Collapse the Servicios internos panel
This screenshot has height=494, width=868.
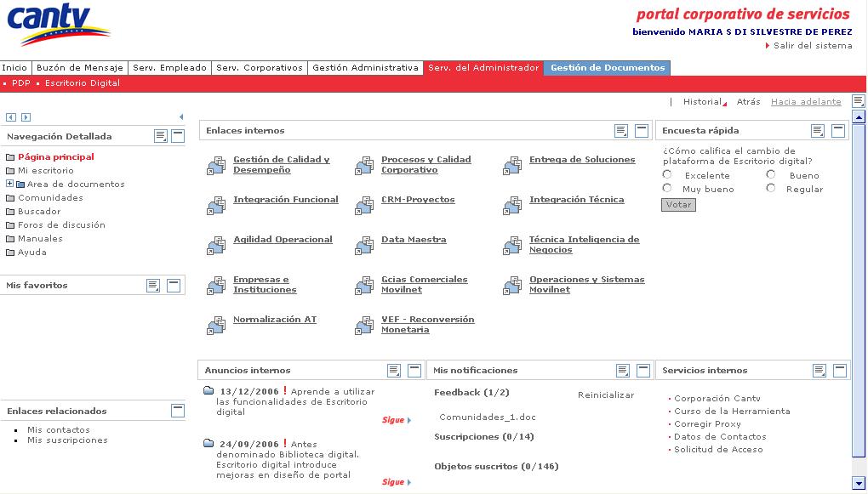pos(840,371)
